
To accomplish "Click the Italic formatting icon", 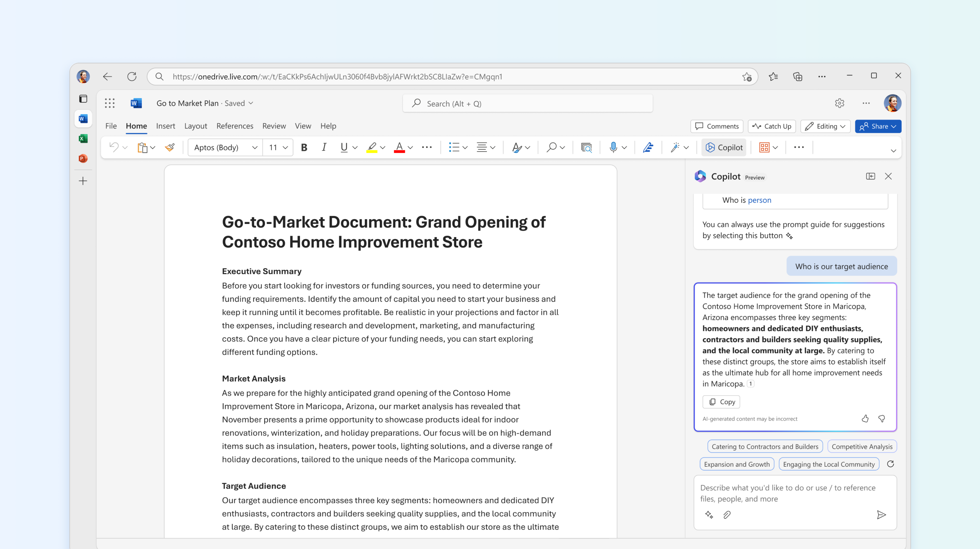I will (323, 147).
